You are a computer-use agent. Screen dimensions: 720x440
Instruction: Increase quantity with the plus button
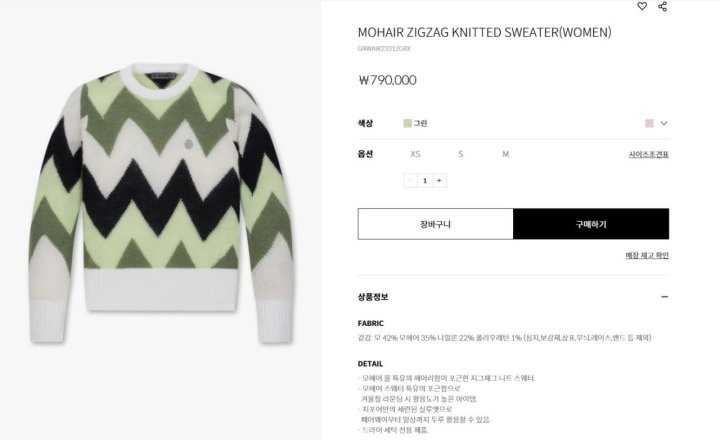click(x=439, y=181)
